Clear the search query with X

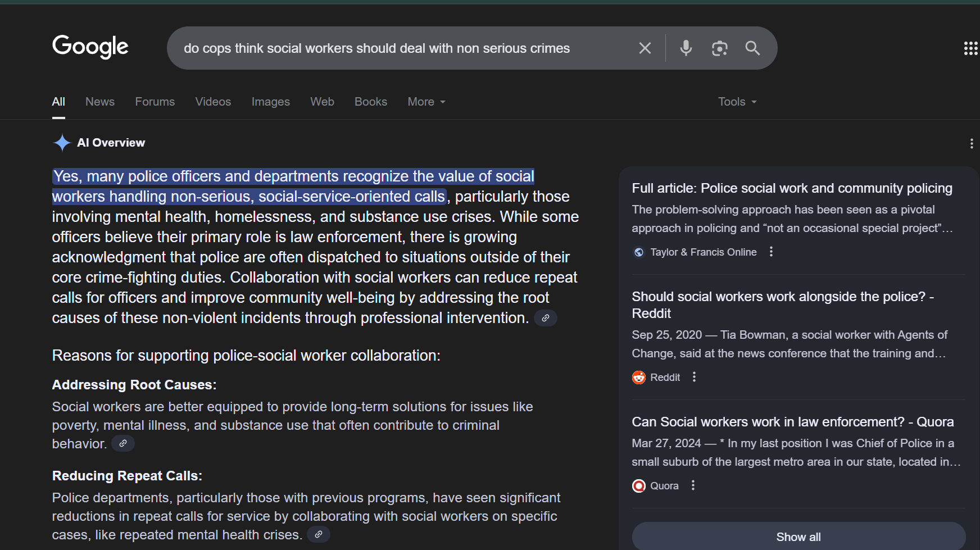tap(645, 48)
